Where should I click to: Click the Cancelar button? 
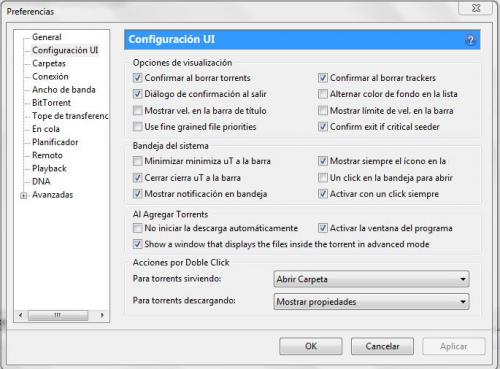tap(382, 346)
